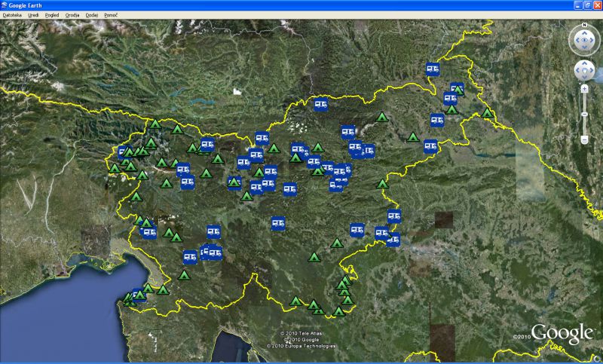
Task: Minimize the Google Earth window
Action: tap(578, 5)
